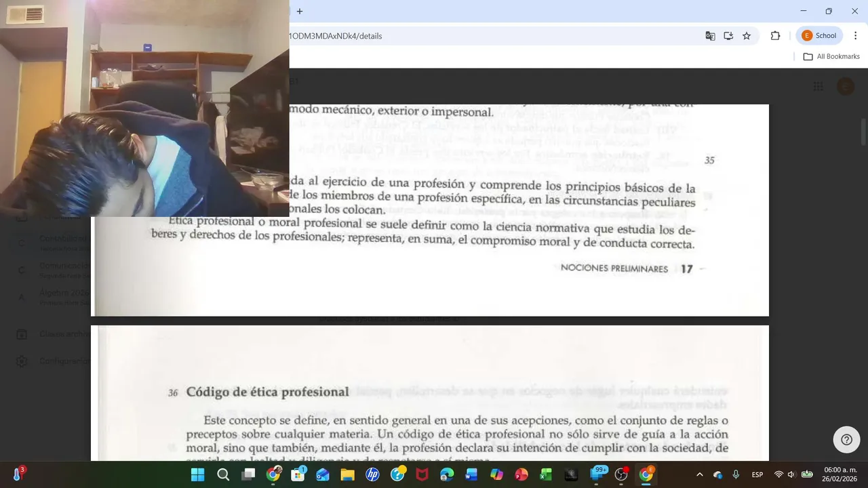Open Microsoft Store from taskbar
The height and width of the screenshot is (488, 868).
[298, 474]
